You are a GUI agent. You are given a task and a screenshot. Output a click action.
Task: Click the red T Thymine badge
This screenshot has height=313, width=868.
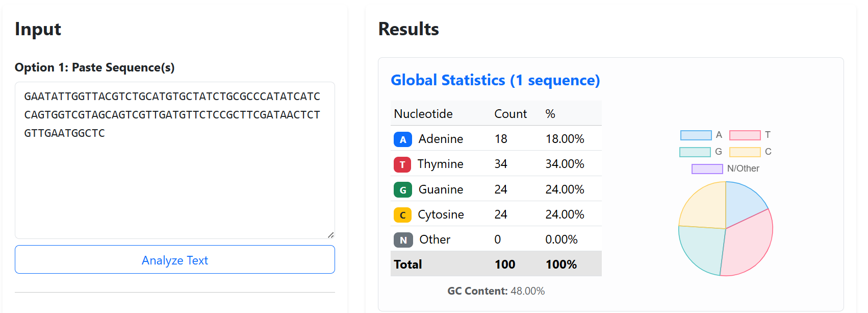click(402, 164)
